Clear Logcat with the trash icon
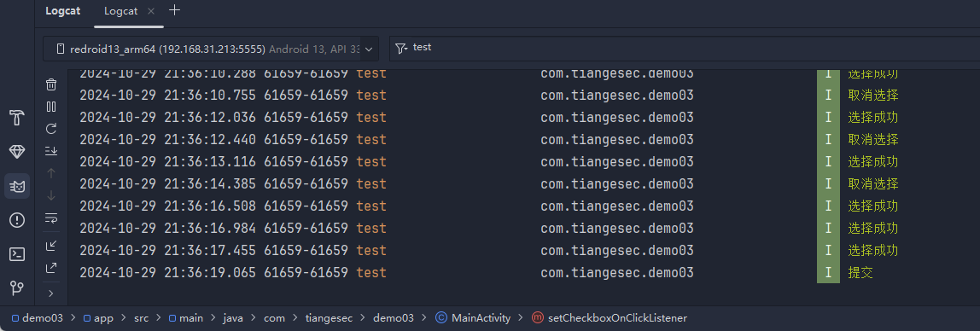Viewport: 980px width, 331px height. pyautogui.click(x=51, y=84)
